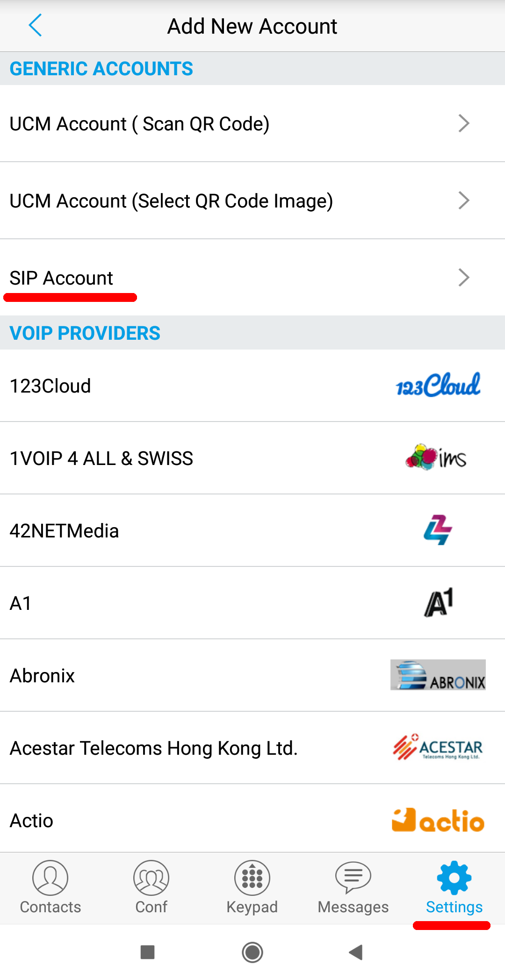Expand UCM Account (Scan QR Code) chevron

(x=463, y=123)
